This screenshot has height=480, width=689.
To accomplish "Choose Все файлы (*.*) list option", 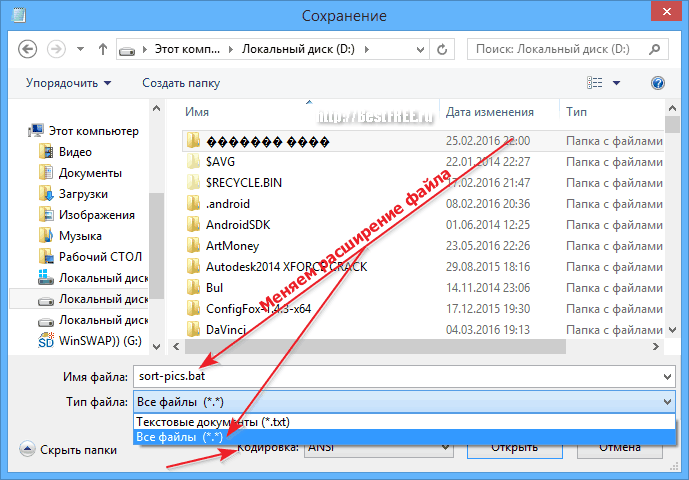I will pos(180,437).
